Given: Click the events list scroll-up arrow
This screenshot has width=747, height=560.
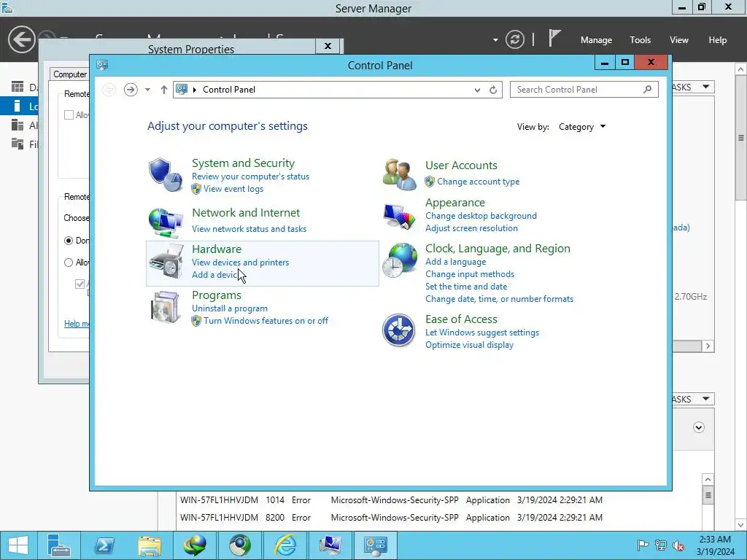Looking at the screenshot, I should (708, 480).
